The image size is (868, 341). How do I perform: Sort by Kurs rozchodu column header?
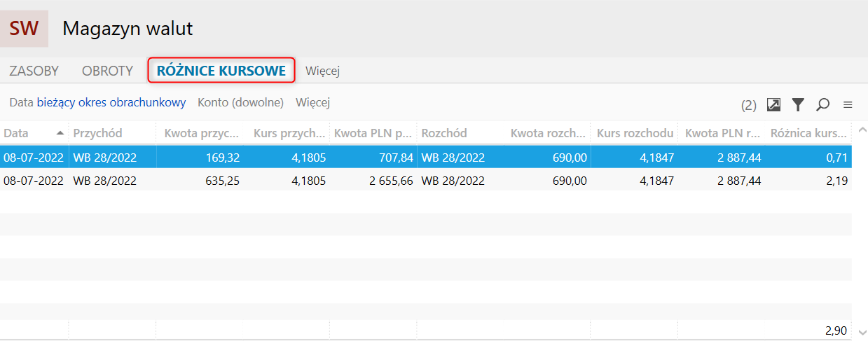[x=634, y=133]
